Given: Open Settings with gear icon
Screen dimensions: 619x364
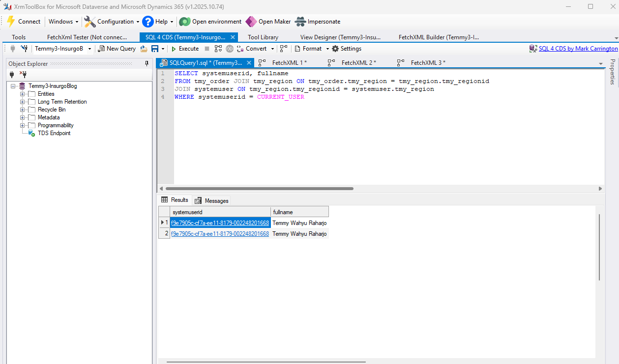Looking at the screenshot, I should tap(347, 49).
